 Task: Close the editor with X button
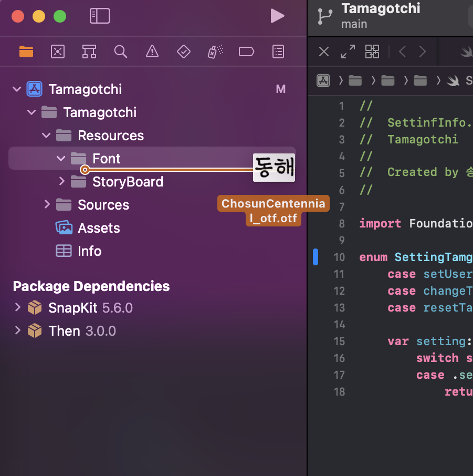pyautogui.click(x=324, y=51)
